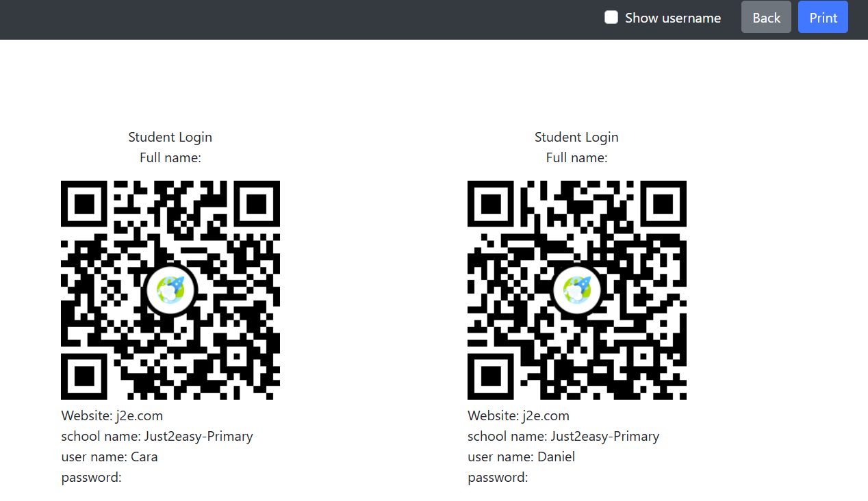Click the 'user name: Cara' text
This screenshot has height=501, width=868.
[110, 457]
